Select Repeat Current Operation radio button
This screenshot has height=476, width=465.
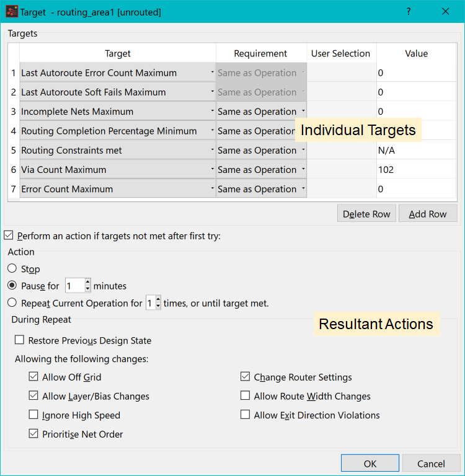tap(12, 302)
